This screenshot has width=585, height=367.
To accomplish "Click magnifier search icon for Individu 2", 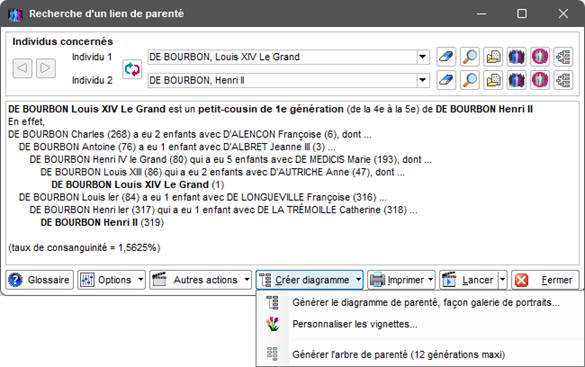I will (x=470, y=80).
